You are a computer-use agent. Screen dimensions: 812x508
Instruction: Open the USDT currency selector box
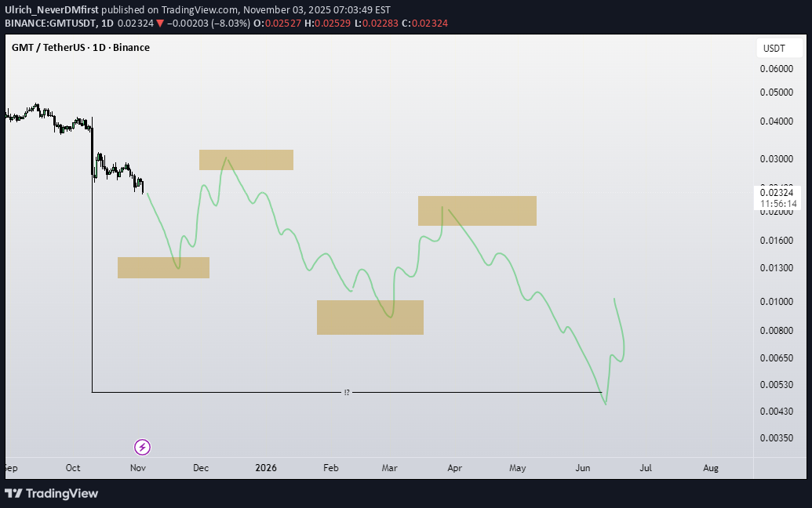(x=774, y=49)
